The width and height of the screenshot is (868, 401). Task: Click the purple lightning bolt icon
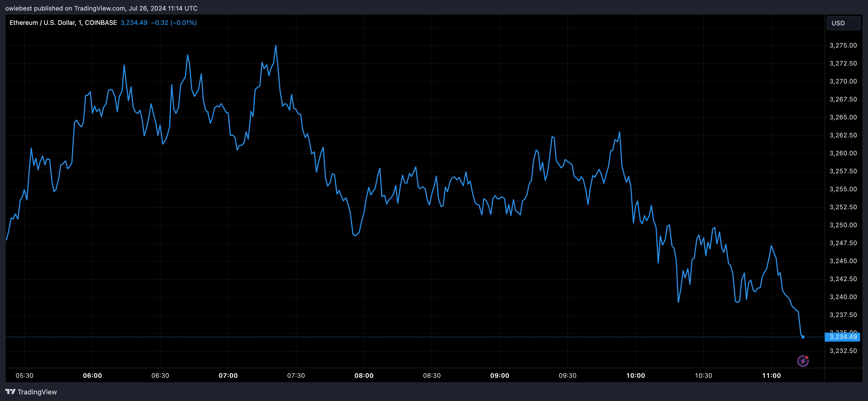(803, 361)
